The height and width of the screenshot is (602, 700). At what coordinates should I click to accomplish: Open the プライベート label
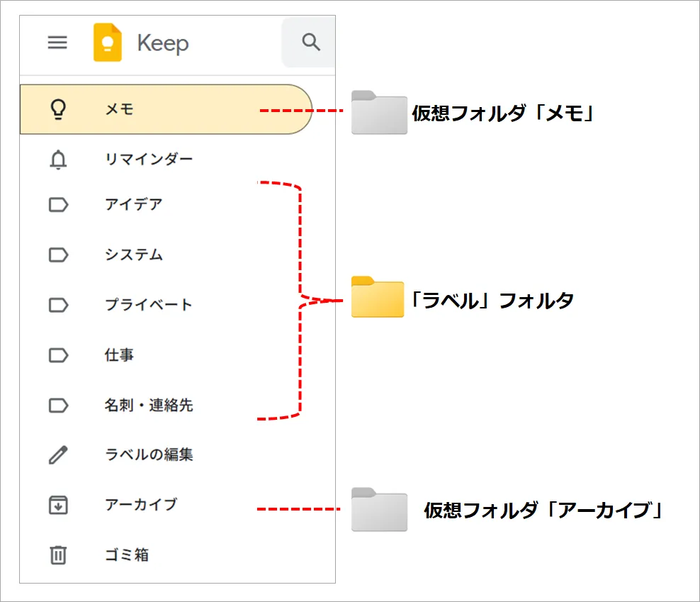click(149, 305)
